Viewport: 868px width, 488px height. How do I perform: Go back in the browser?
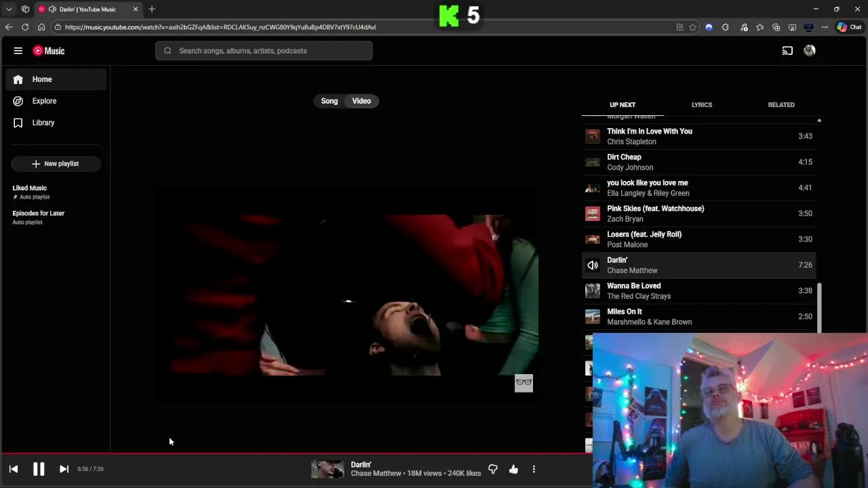click(9, 27)
